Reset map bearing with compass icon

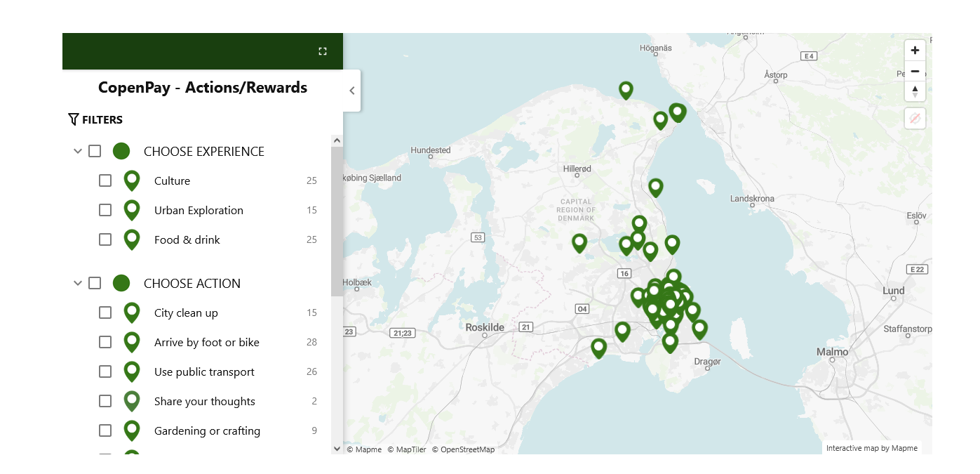(x=915, y=91)
